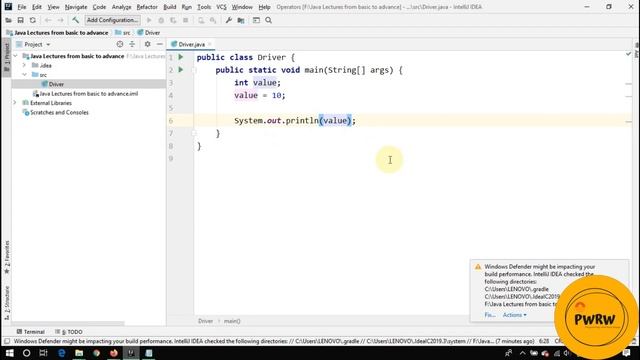
Task: Toggle the Terminal tool window
Action: coord(31,332)
